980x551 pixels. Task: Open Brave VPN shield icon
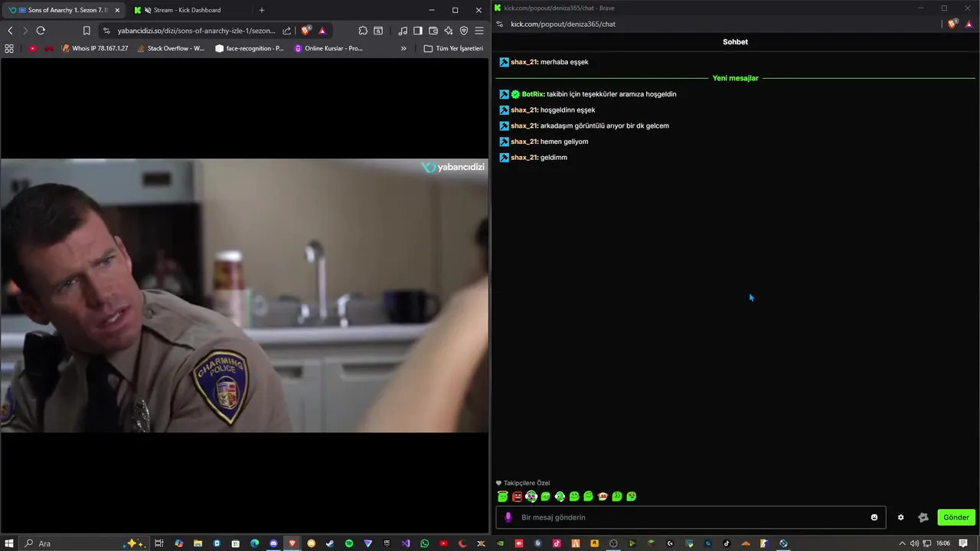click(x=464, y=31)
